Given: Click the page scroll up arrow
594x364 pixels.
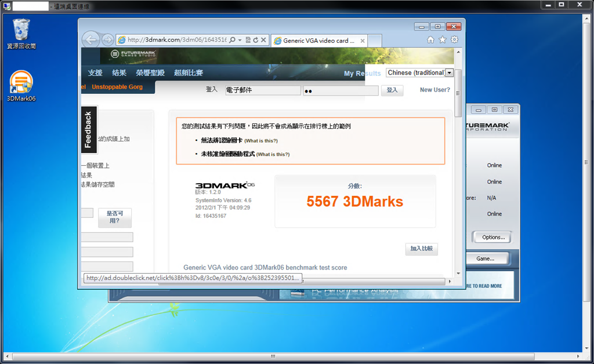Looking at the screenshot, I should (x=458, y=52).
